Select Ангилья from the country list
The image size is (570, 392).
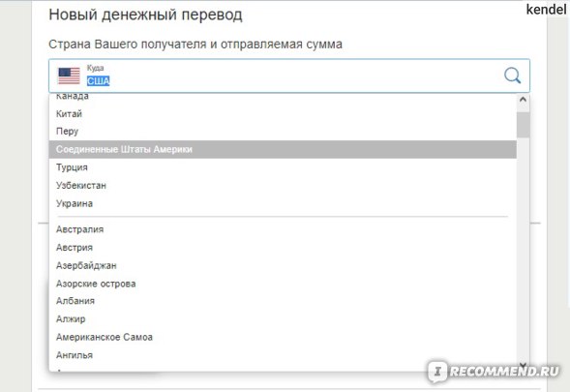[283, 355]
